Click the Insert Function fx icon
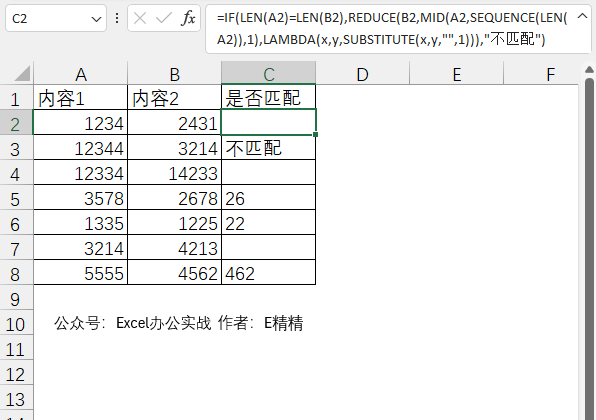The width and height of the screenshot is (596, 420). [189, 18]
